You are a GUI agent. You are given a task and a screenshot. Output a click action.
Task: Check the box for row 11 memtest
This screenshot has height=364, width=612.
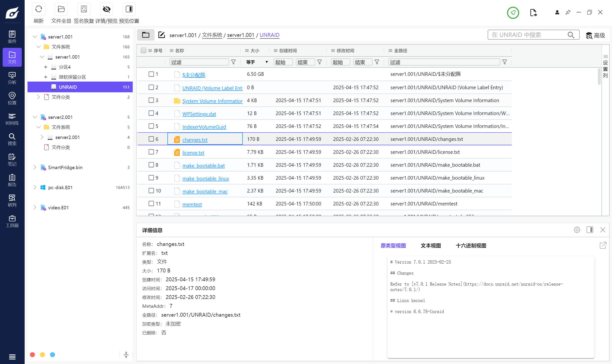[x=151, y=203]
